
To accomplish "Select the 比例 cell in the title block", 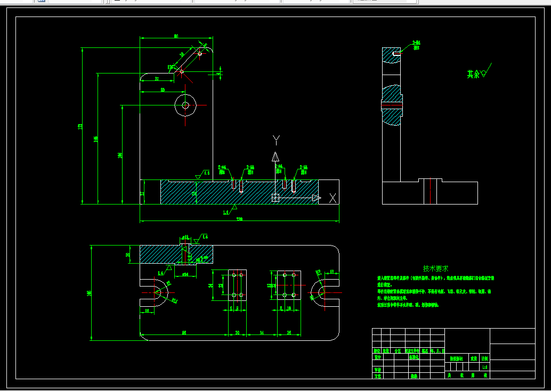I will [x=485, y=358].
